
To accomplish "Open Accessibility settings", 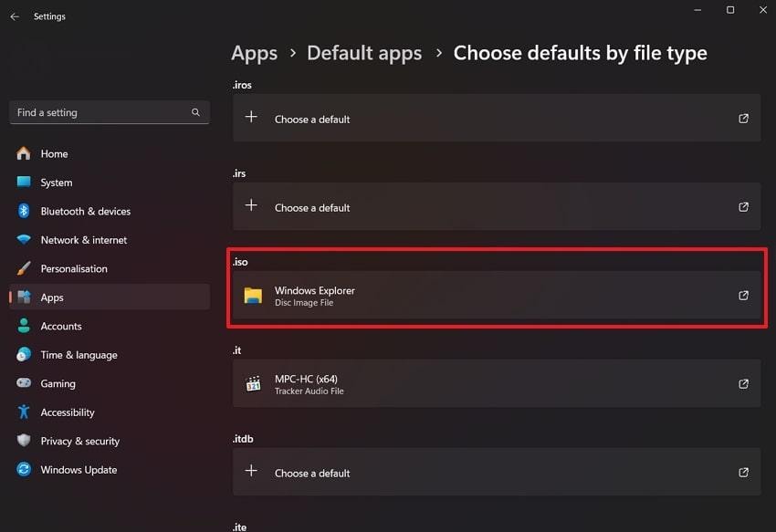I will pos(110,412).
